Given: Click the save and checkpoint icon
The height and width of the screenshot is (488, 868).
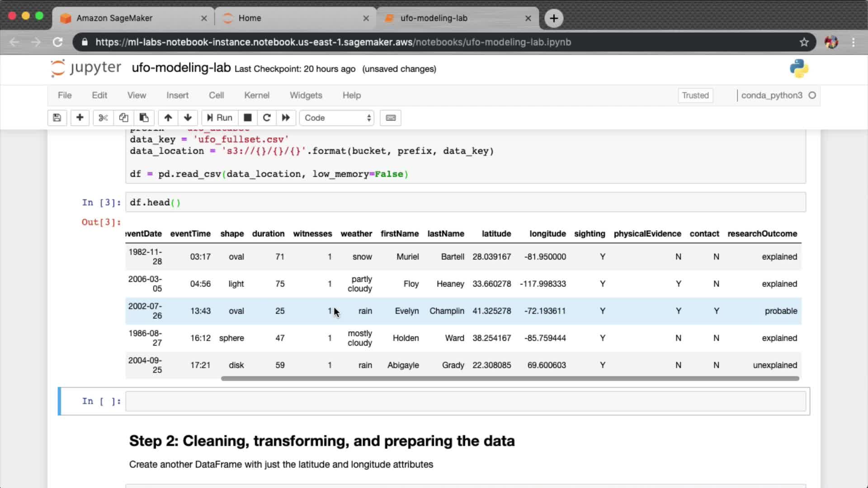Looking at the screenshot, I should click(x=57, y=118).
